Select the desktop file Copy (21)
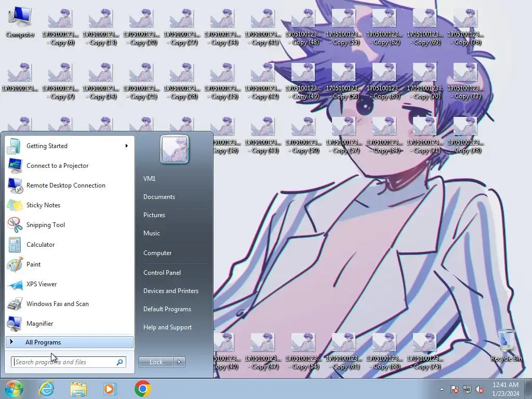Viewport: 532px width, 399px height. coord(141,81)
